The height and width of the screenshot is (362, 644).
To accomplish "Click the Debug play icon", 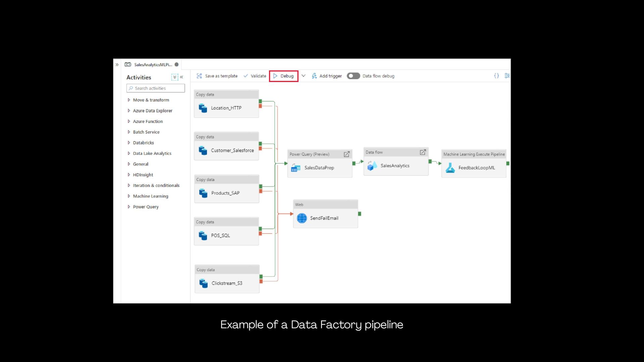I will pyautogui.click(x=275, y=76).
